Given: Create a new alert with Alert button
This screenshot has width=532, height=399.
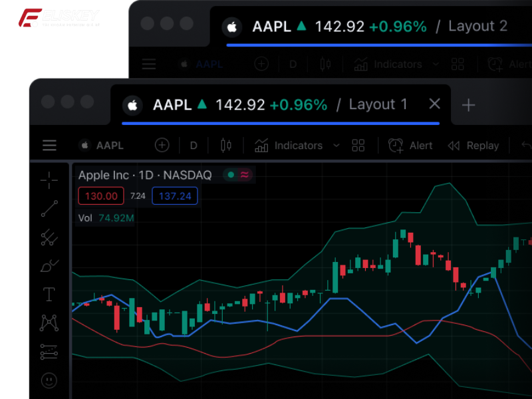Looking at the screenshot, I should [410, 145].
